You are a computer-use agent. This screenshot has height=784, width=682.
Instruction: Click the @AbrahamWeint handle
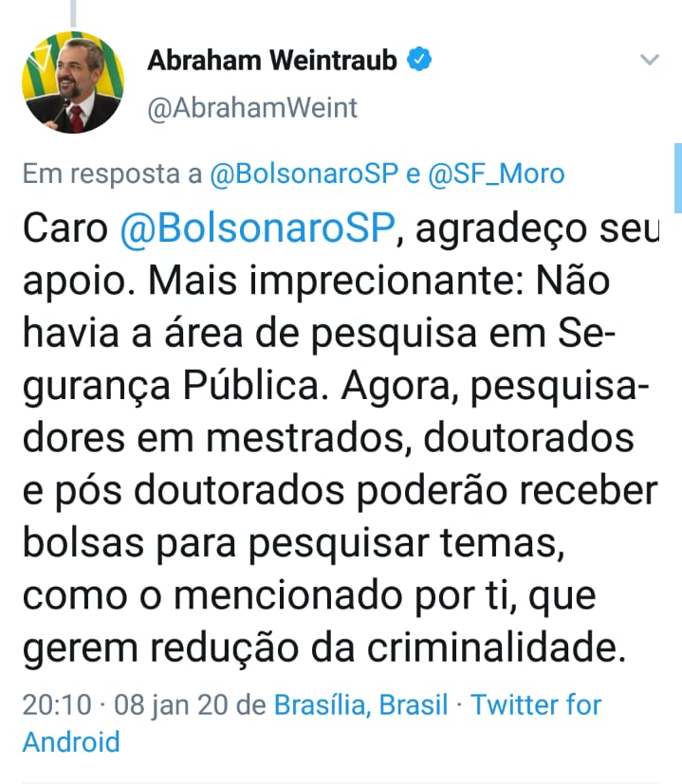tap(252, 107)
